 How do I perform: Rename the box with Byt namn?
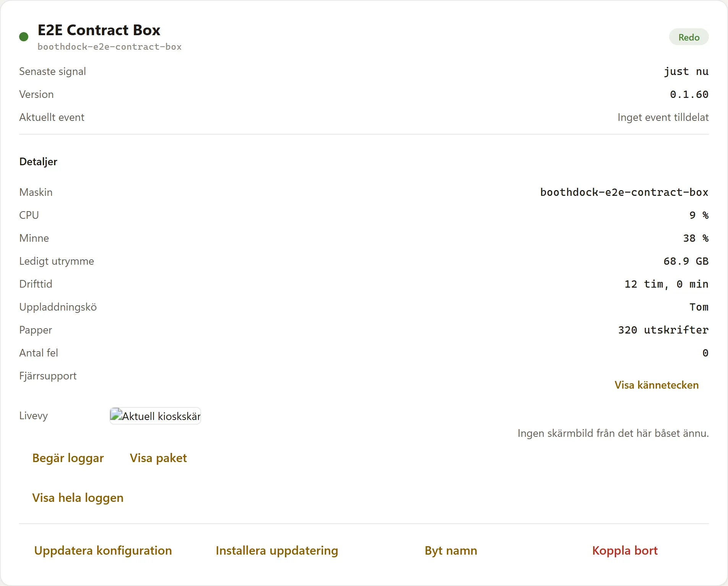point(451,550)
